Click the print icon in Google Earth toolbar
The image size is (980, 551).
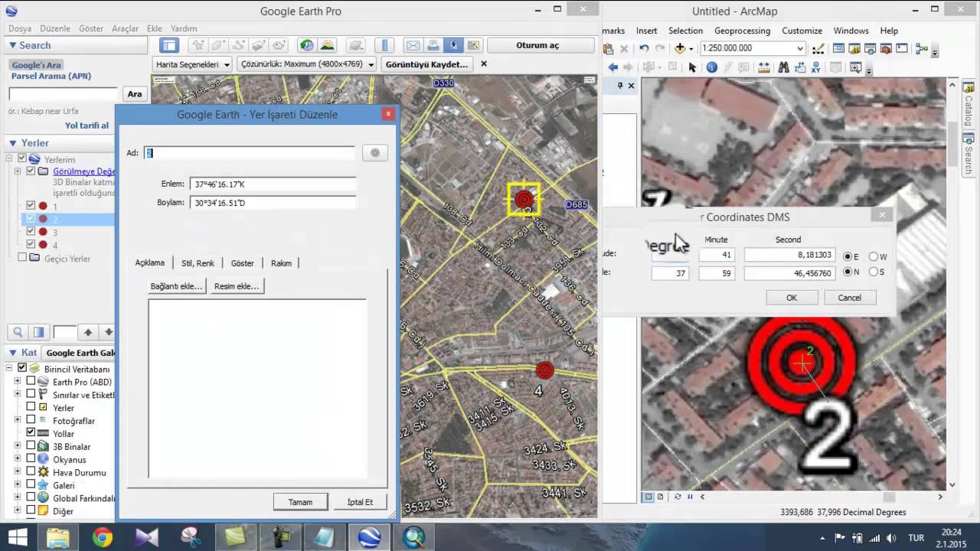click(433, 45)
